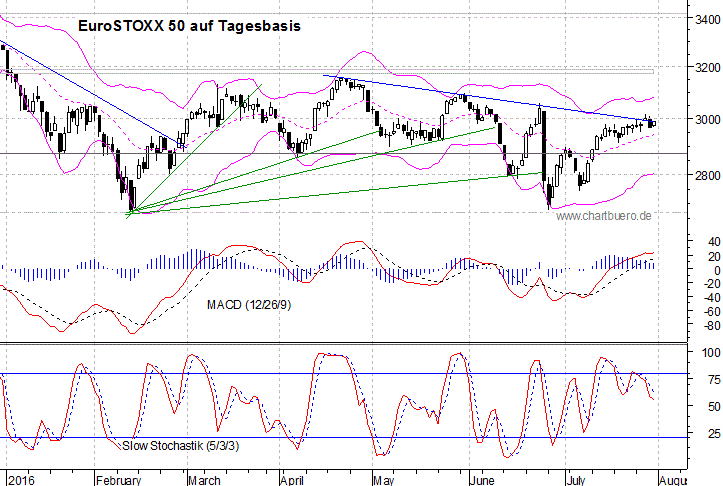Click the 2016 year label on time axis
The height and width of the screenshot is (486, 723).
click(21, 480)
